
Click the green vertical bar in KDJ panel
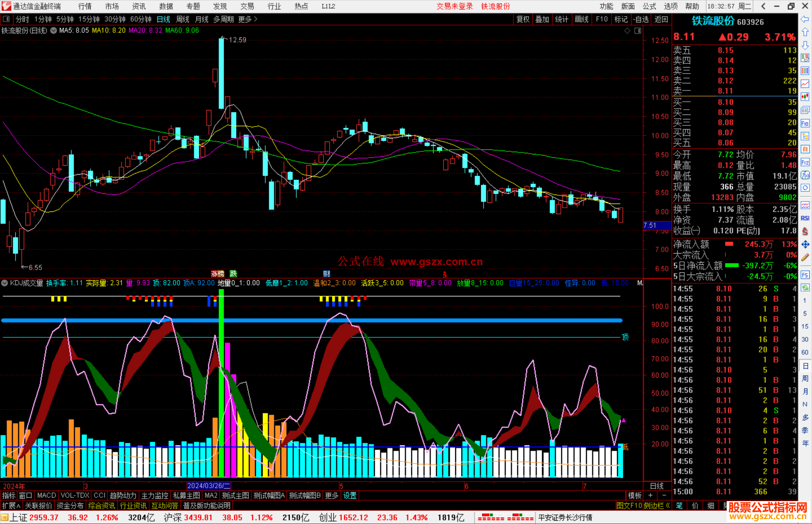pos(221,383)
